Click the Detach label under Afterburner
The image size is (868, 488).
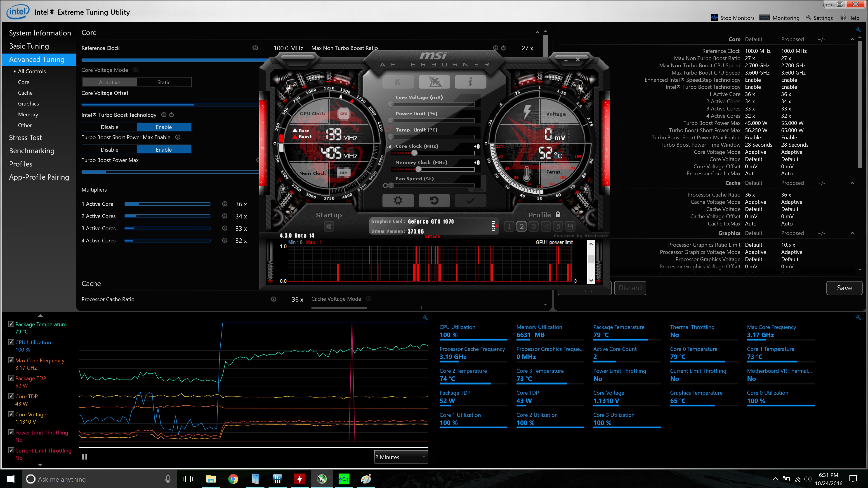432,237
